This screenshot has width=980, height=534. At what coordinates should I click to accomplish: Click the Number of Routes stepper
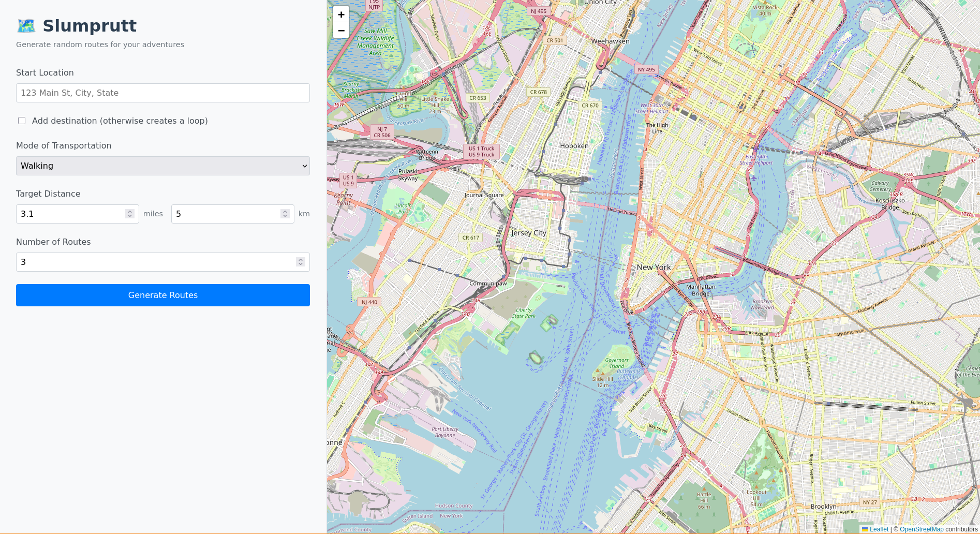click(301, 262)
